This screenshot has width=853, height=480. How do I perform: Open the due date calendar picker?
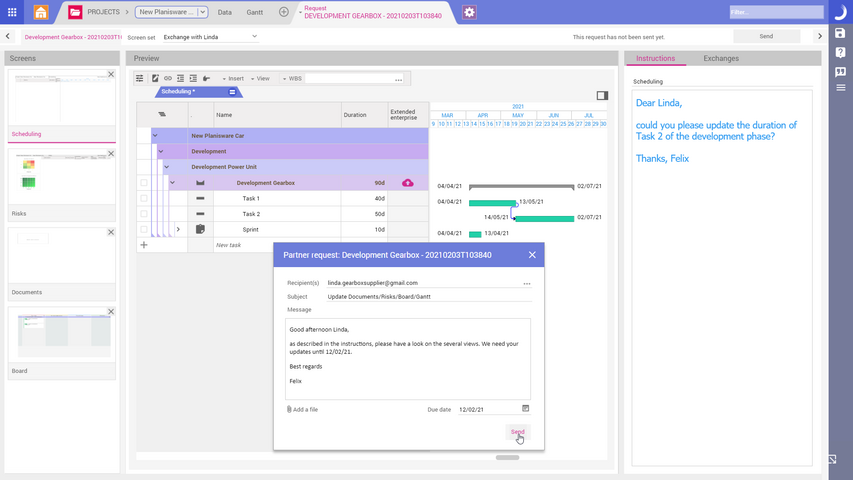(526, 409)
